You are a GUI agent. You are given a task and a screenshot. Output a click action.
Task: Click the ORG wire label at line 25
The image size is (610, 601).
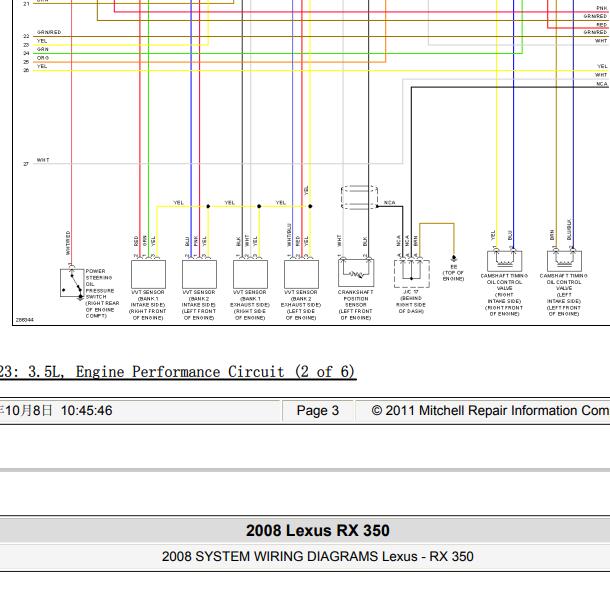(x=43, y=58)
